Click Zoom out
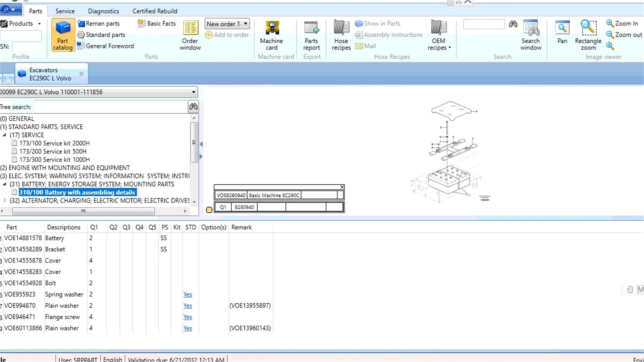The image size is (644, 362). (624, 35)
